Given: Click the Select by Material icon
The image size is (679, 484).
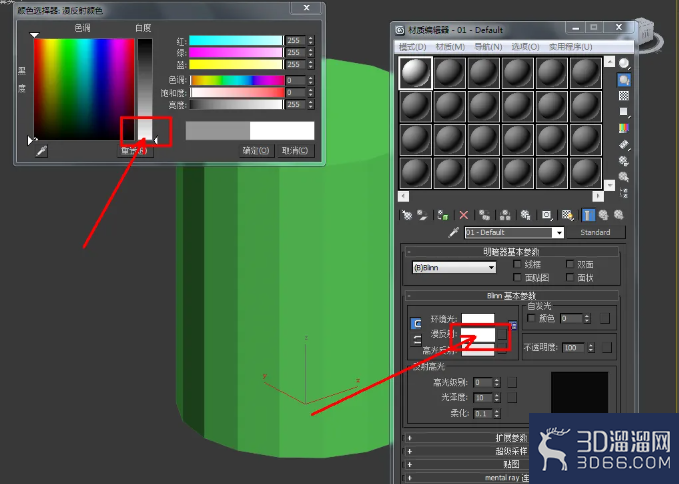Looking at the screenshot, I should click(x=624, y=177).
